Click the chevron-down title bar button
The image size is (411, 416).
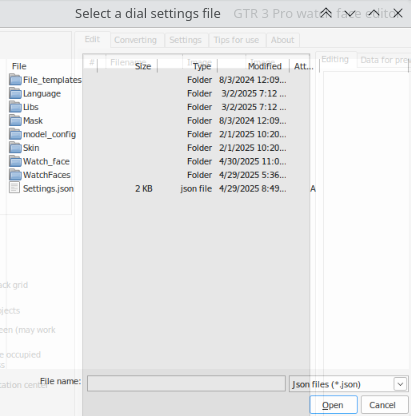350,13
